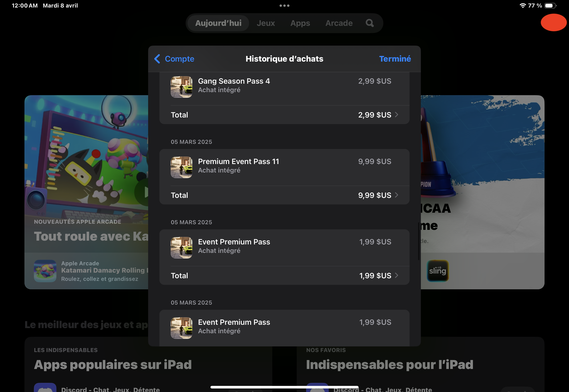Tap the Premium Event Pass 11 app icon

[x=181, y=167]
